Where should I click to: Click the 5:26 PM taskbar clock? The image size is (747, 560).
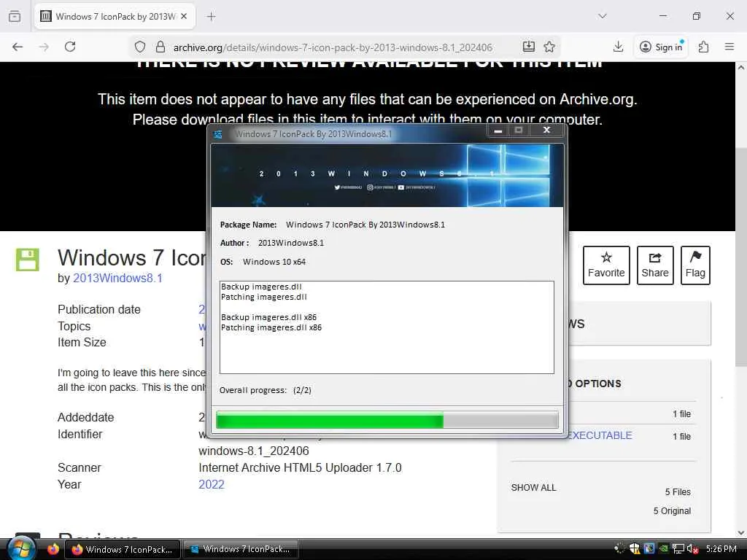tap(721, 549)
